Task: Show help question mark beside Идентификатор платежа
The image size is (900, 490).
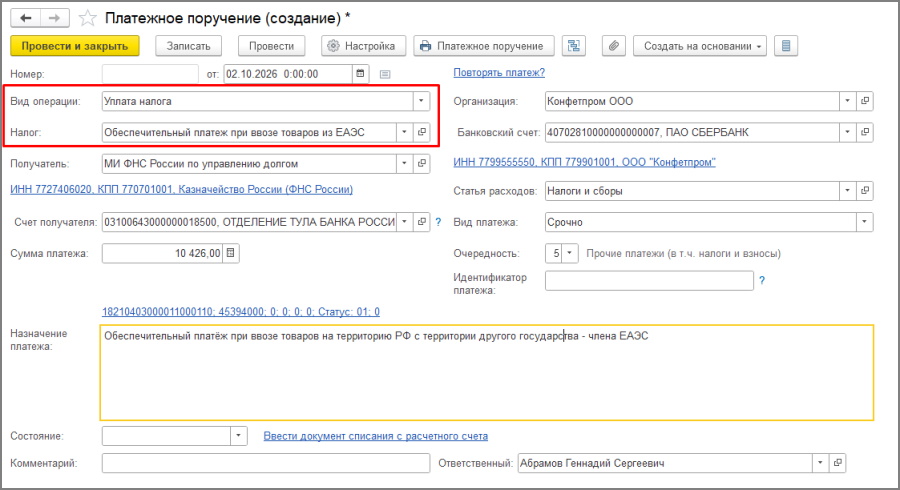Action: click(762, 281)
